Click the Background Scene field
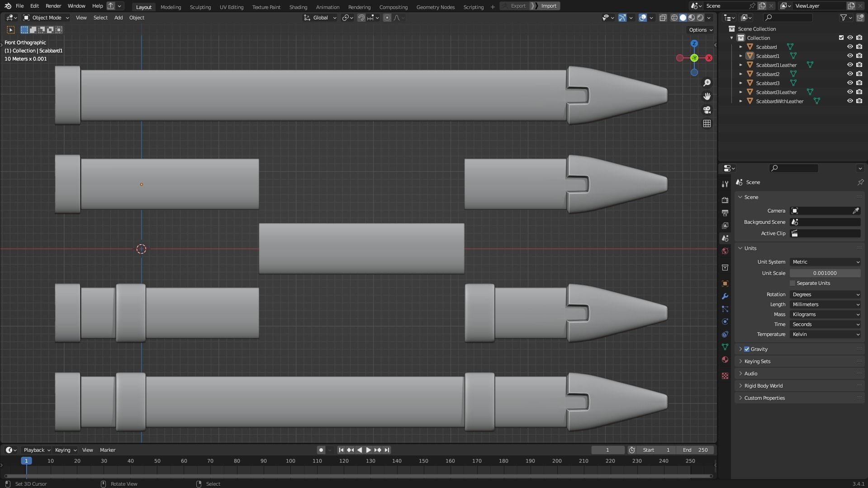 pyautogui.click(x=825, y=222)
